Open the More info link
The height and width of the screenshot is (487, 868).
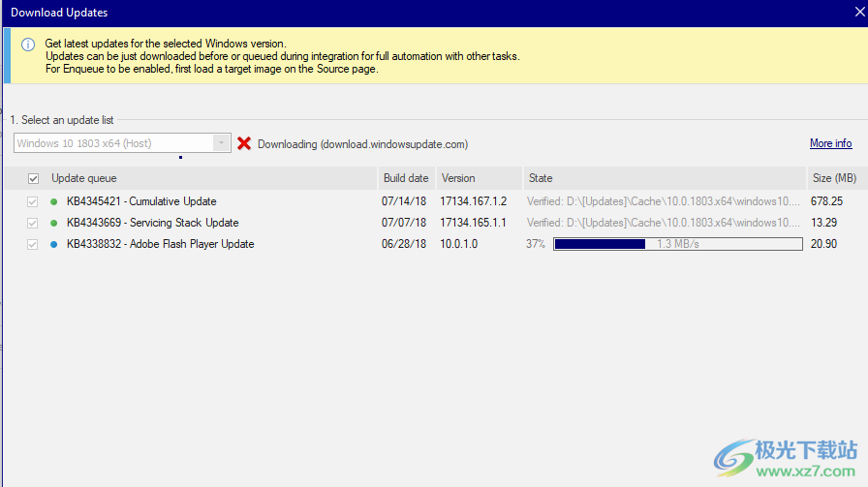[831, 143]
